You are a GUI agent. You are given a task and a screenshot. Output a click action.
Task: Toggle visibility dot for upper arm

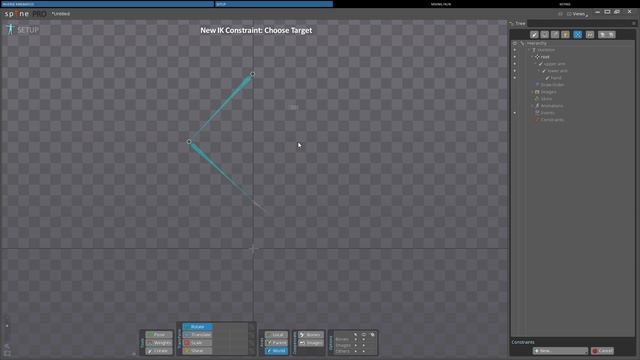pos(515,64)
